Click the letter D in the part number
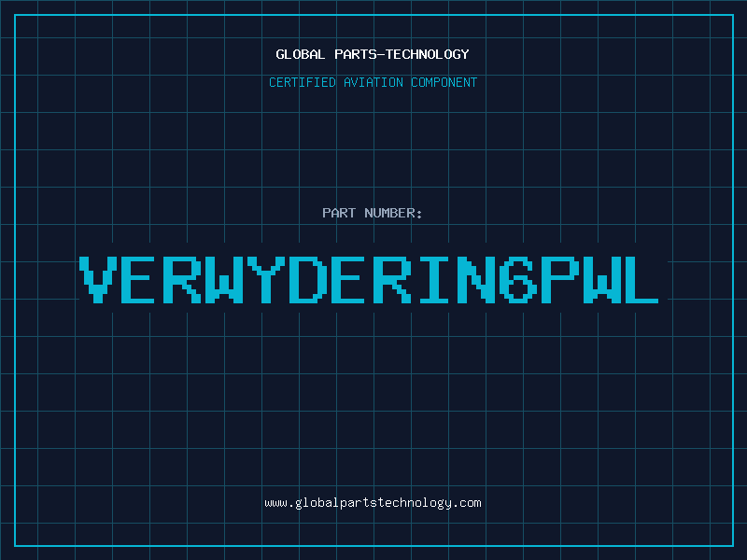This screenshot has height=560, width=747. tap(308, 280)
